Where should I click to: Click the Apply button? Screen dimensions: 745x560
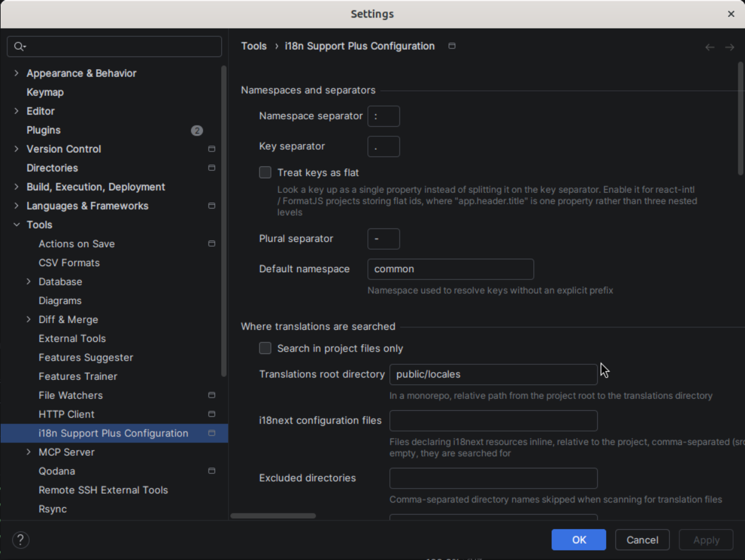click(706, 539)
